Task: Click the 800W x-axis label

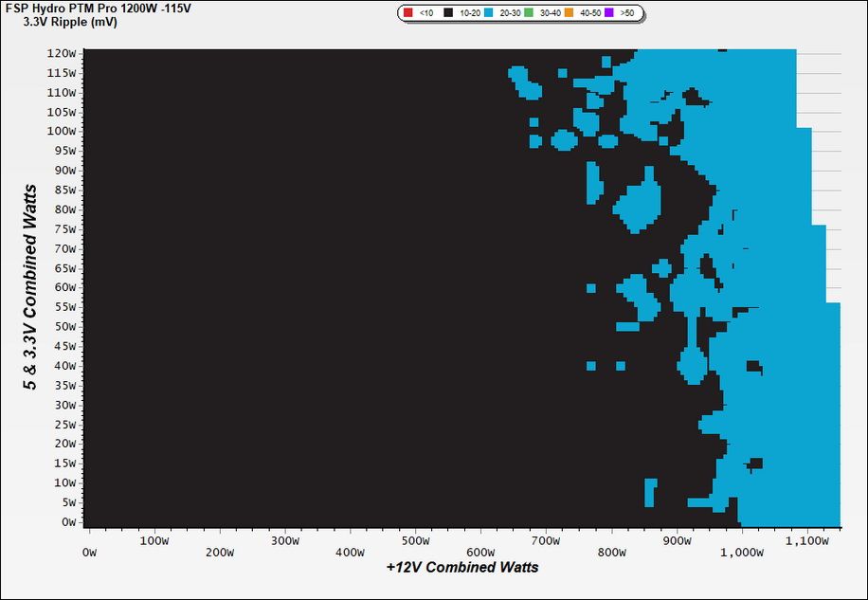Action: pyautogui.click(x=612, y=553)
